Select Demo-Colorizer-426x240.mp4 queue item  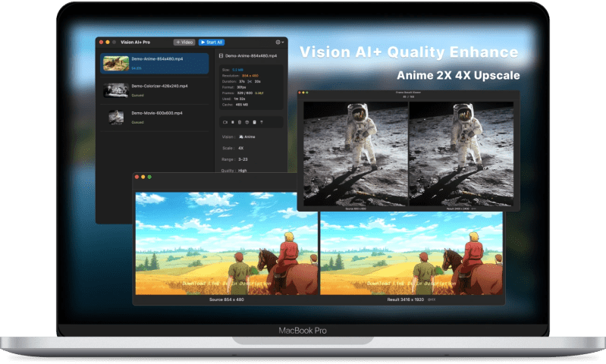tap(155, 90)
